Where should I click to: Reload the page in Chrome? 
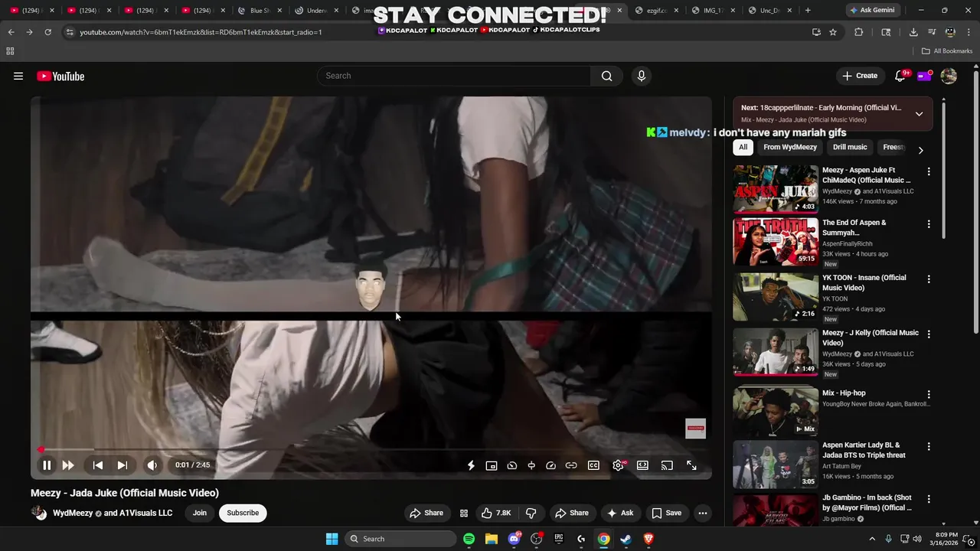tap(47, 32)
